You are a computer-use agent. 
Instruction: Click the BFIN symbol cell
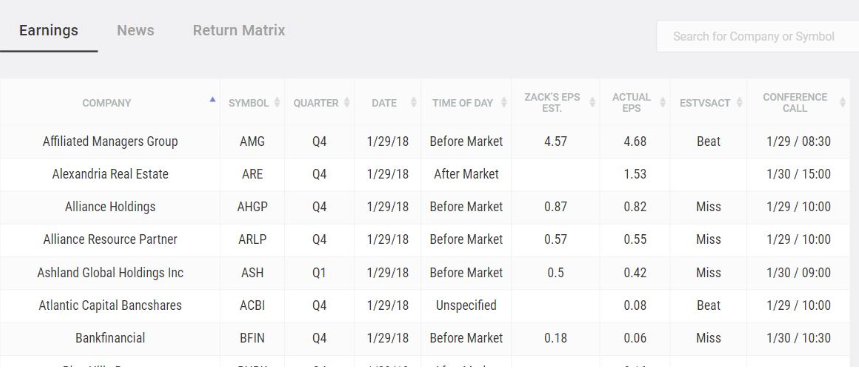pyautogui.click(x=252, y=338)
